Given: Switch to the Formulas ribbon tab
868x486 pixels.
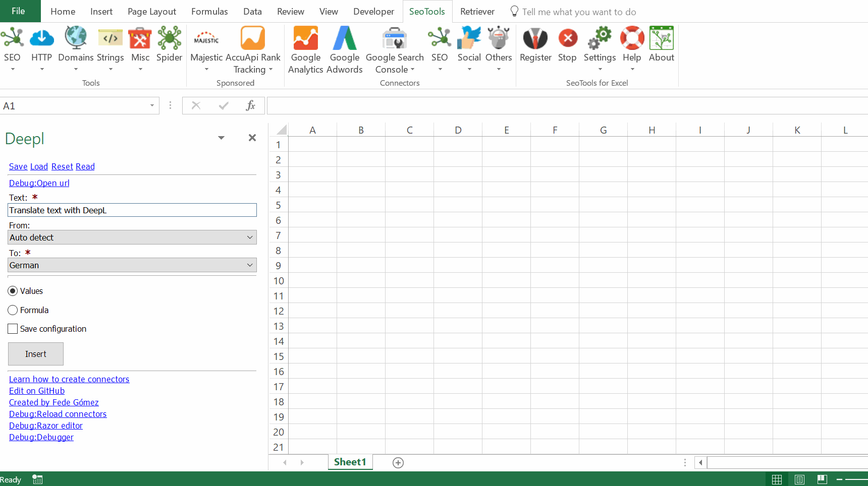Looking at the screenshot, I should click(209, 12).
